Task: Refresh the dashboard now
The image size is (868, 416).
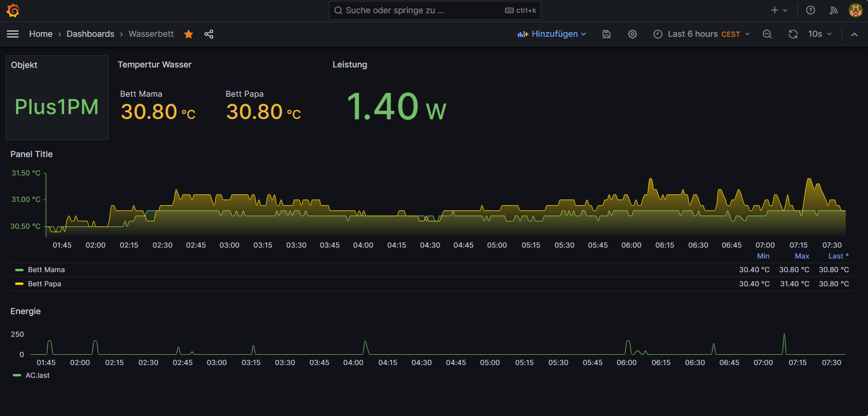Action: 793,34
